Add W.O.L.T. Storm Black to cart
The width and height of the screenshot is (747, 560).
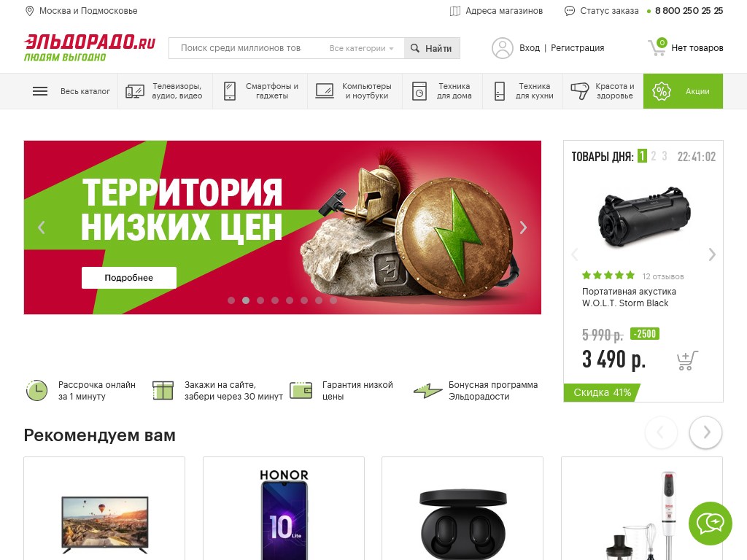pos(687,360)
